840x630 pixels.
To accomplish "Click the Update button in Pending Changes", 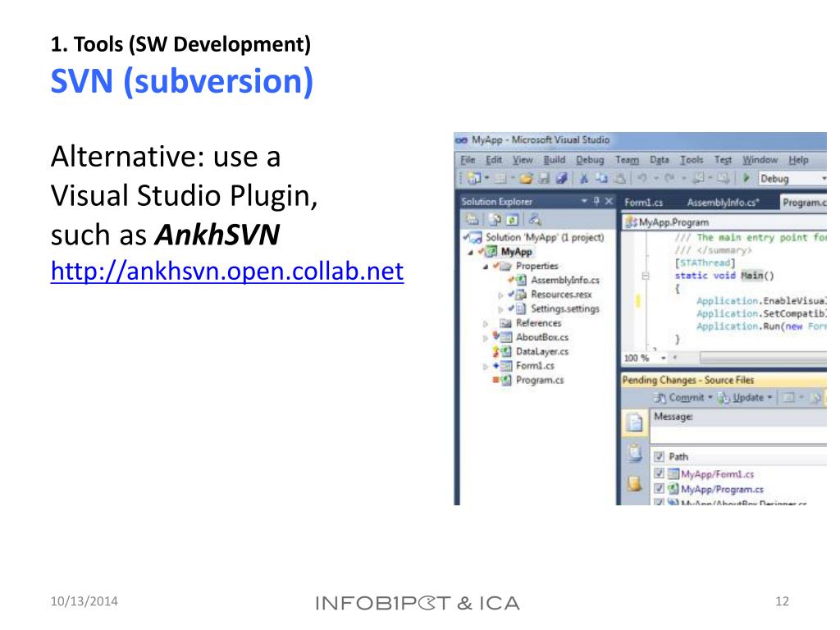I will coord(741,398).
